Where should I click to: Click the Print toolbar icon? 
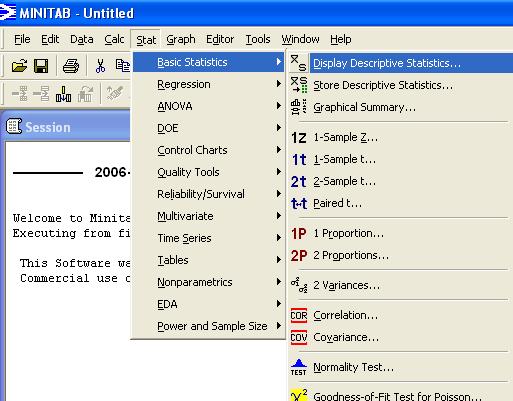coord(71,66)
